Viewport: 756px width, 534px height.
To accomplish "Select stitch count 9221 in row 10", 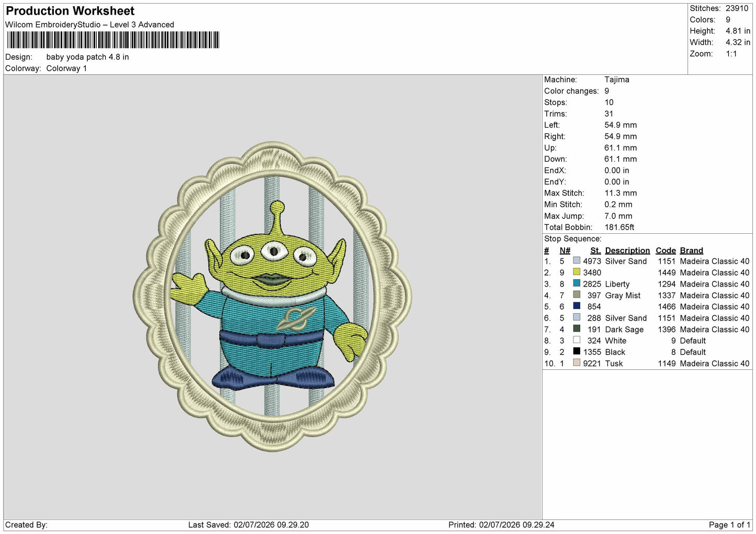I will click(x=592, y=364).
